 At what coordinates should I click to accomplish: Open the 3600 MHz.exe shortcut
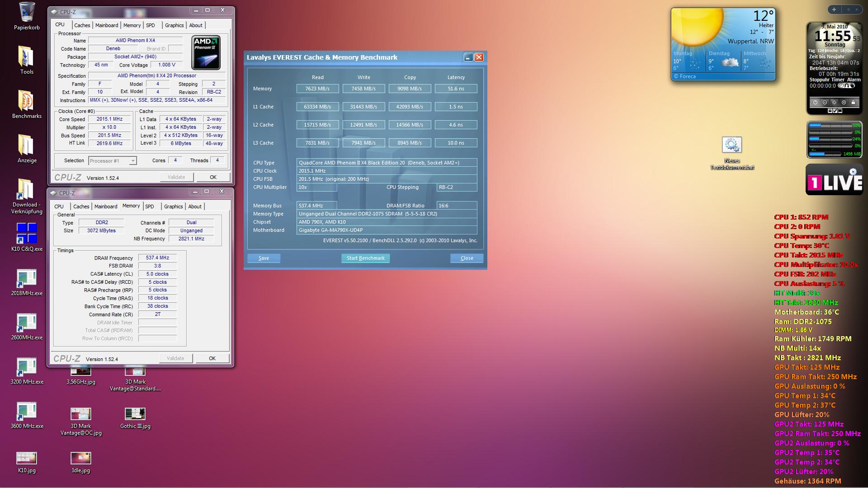[x=27, y=411]
